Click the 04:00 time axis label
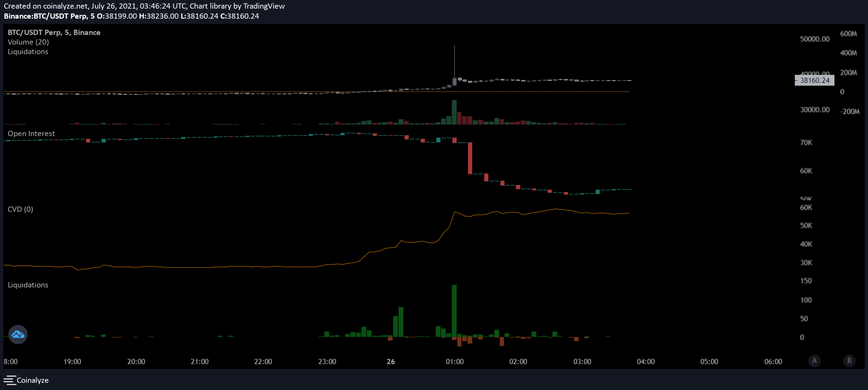Image resolution: width=868 pixels, height=390 pixels. (646, 362)
